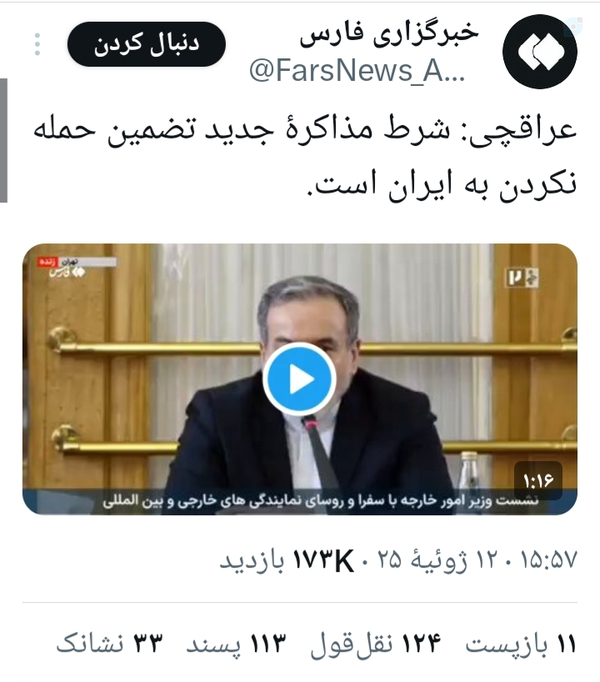Follow the account via دنبال کردن button

click(146, 44)
